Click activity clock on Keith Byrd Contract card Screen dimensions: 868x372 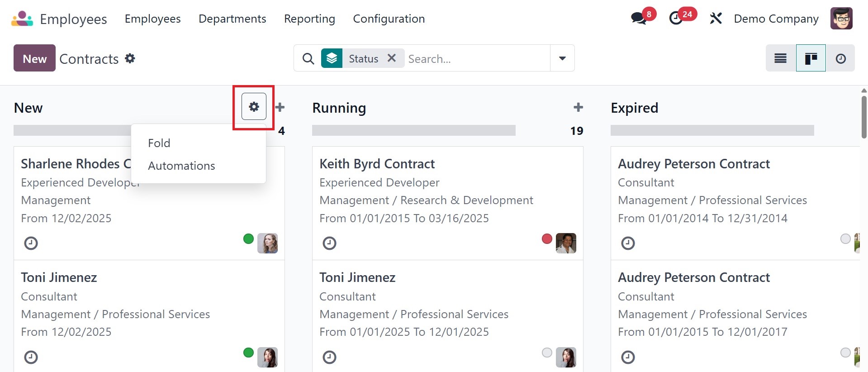pyautogui.click(x=329, y=243)
